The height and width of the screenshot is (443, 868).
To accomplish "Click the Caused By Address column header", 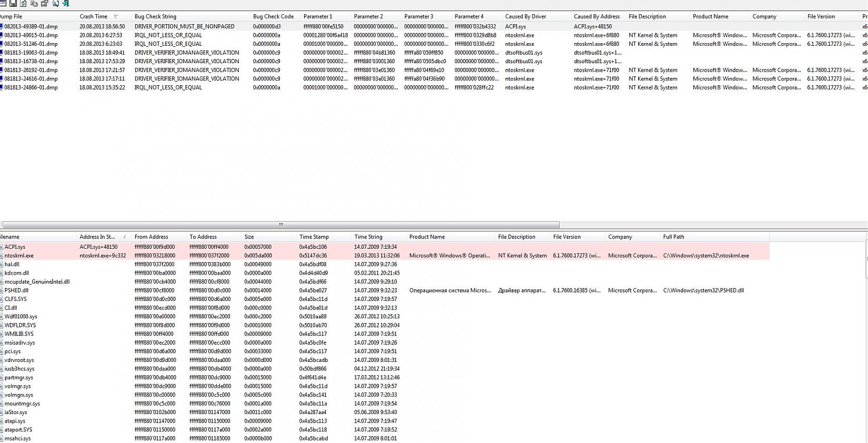I will point(598,16).
